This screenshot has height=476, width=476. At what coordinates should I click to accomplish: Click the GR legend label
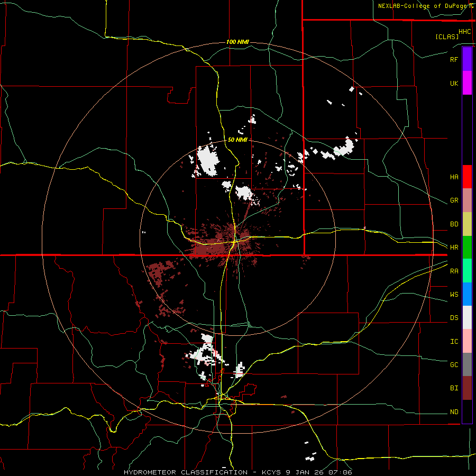click(x=454, y=200)
